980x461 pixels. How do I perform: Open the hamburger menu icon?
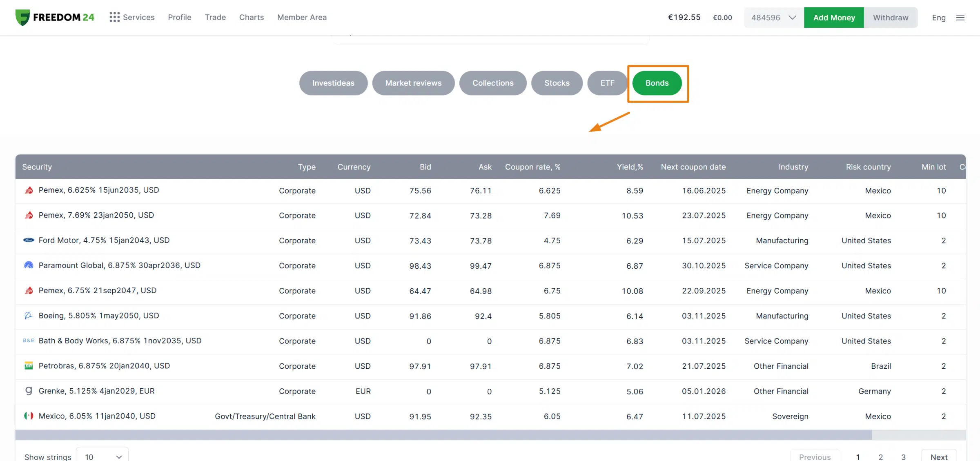(x=960, y=18)
